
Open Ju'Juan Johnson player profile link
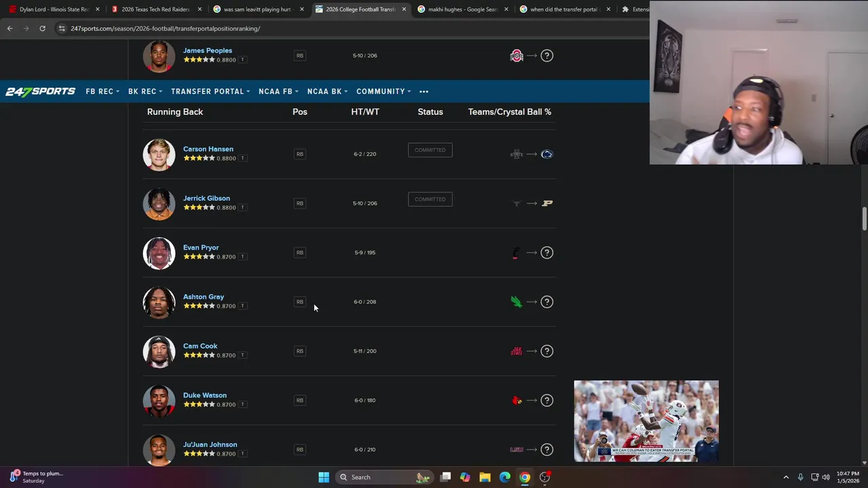[210, 445]
